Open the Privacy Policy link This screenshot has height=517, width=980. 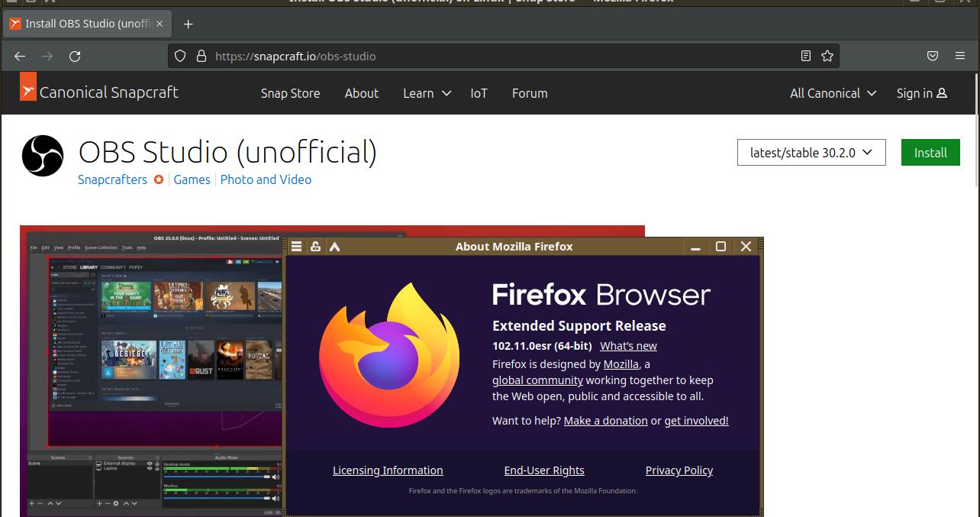(x=679, y=470)
